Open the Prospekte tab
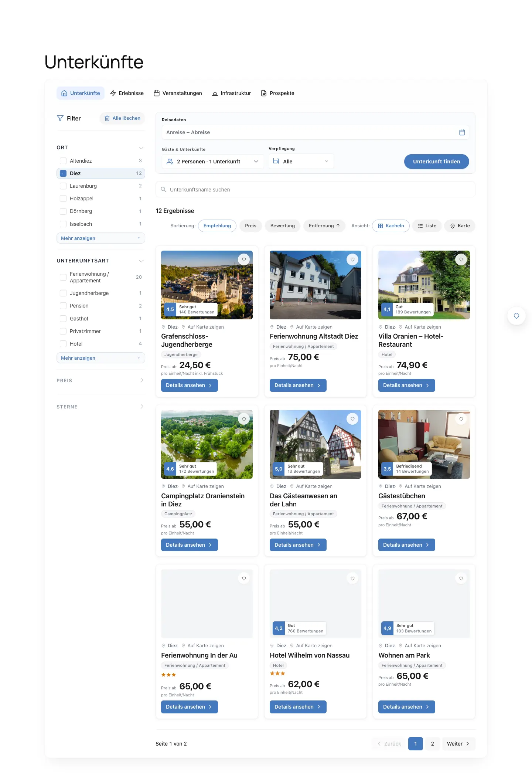The height and width of the screenshot is (784, 532). (277, 93)
